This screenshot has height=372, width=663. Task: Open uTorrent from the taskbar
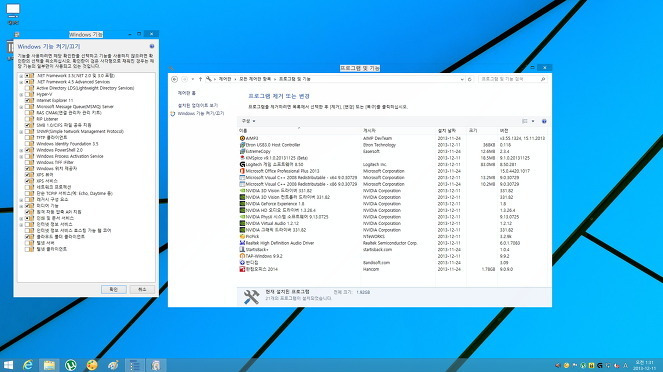71,365
